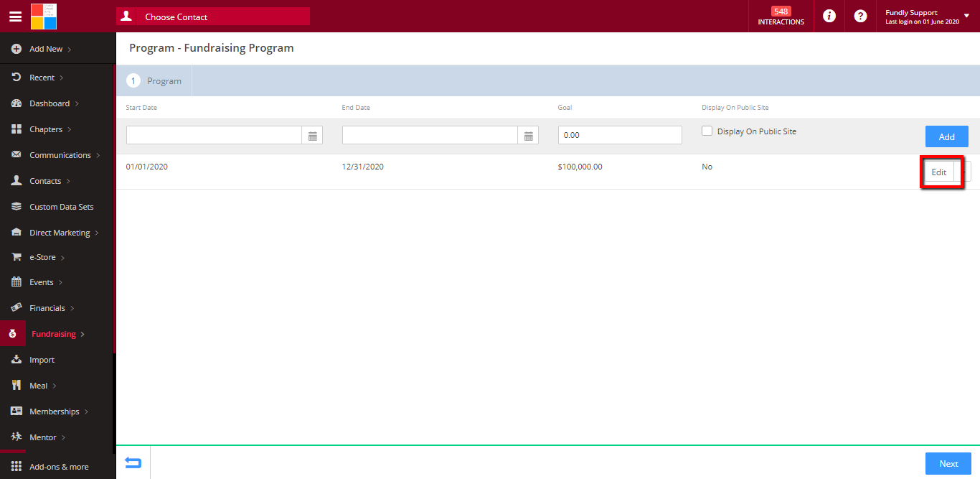Viewport: 980px width, 479px height.
Task: Expand the Chapters submenu
Action: click(70, 129)
